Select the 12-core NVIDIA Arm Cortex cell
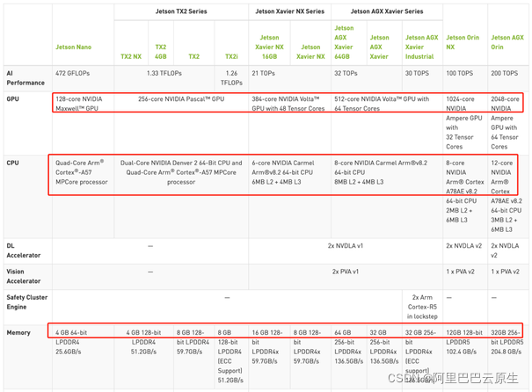Image resolution: width=532 pixels, height=392 pixels. coord(506,196)
